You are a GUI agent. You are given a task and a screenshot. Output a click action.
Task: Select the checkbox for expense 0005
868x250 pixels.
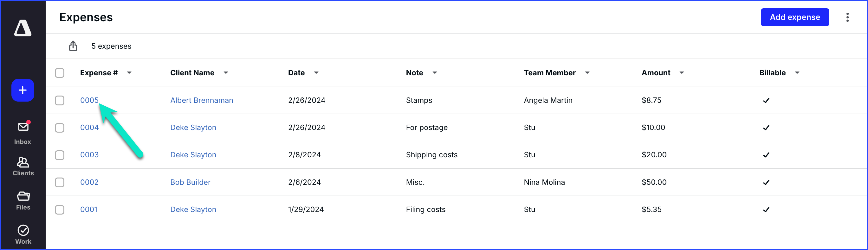point(60,100)
